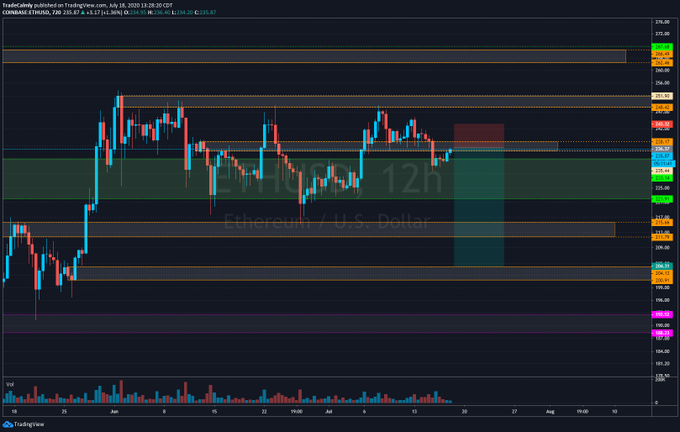The image size is (680, 432).
Task: Click the red stop-loss box of short position
Action: (x=479, y=137)
